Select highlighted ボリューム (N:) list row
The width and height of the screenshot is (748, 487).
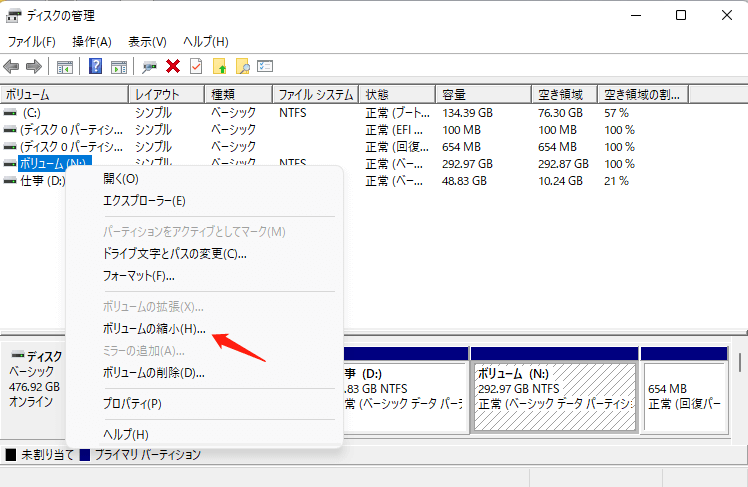point(55,164)
